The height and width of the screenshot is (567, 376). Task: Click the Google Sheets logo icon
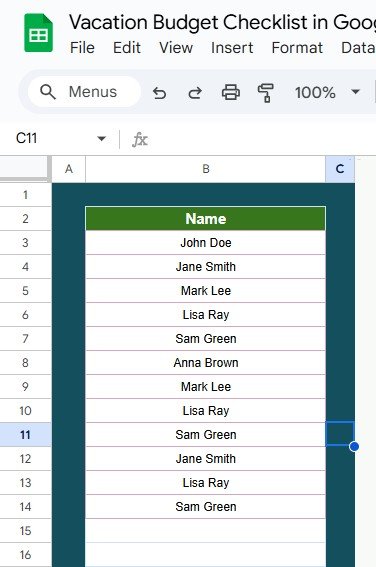coord(38,33)
